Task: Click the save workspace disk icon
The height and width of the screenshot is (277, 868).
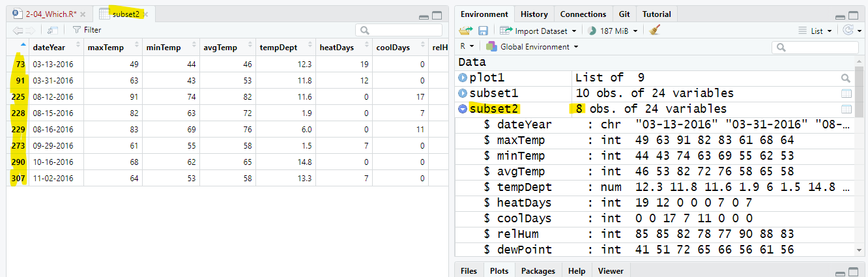Action: click(x=483, y=31)
